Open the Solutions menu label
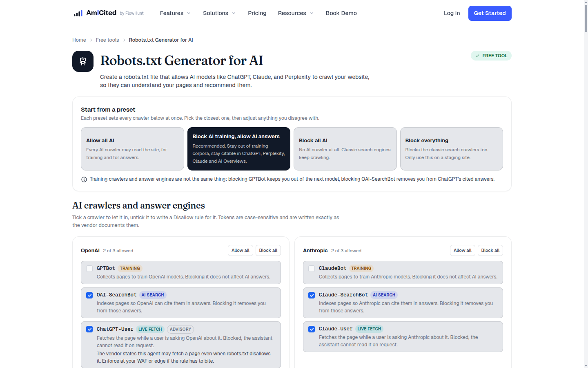588x368 pixels. click(216, 13)
